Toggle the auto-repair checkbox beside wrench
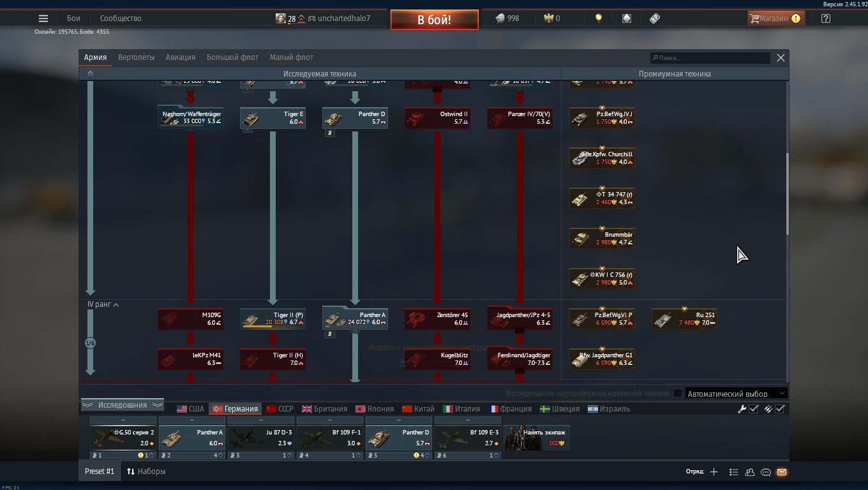The image size is (868, 490). [754, 409]
